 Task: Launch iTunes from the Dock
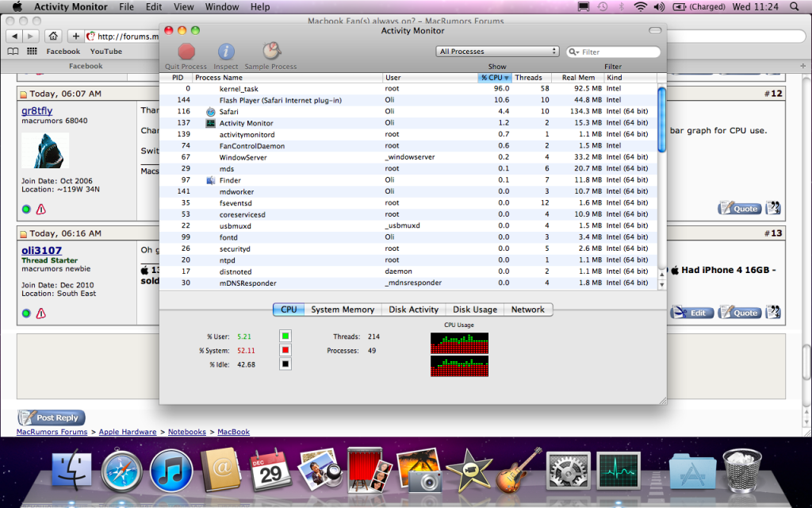pyautogui.click(x=171, y=471)
